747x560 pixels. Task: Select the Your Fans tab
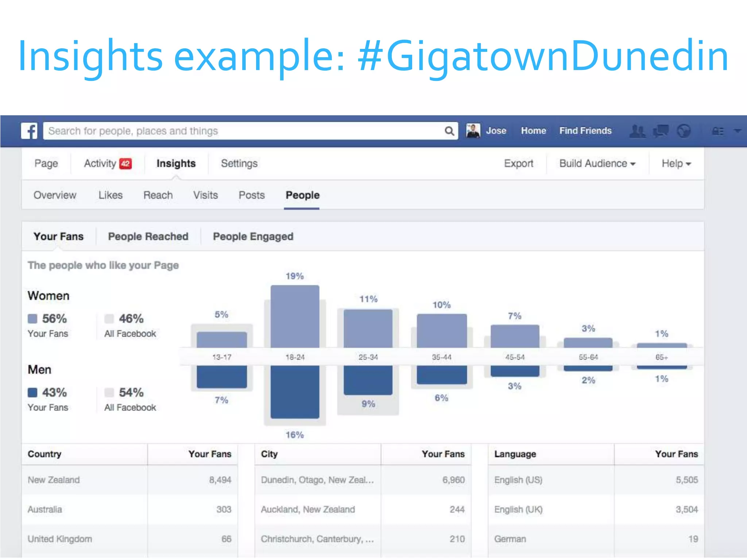coord(59,236)
